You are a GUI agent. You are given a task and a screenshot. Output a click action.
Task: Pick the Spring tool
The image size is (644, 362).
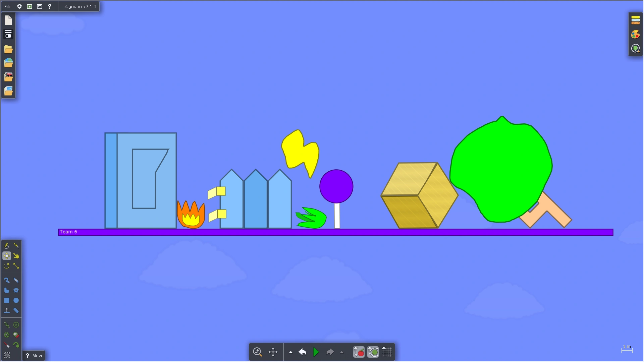point(6,324)
